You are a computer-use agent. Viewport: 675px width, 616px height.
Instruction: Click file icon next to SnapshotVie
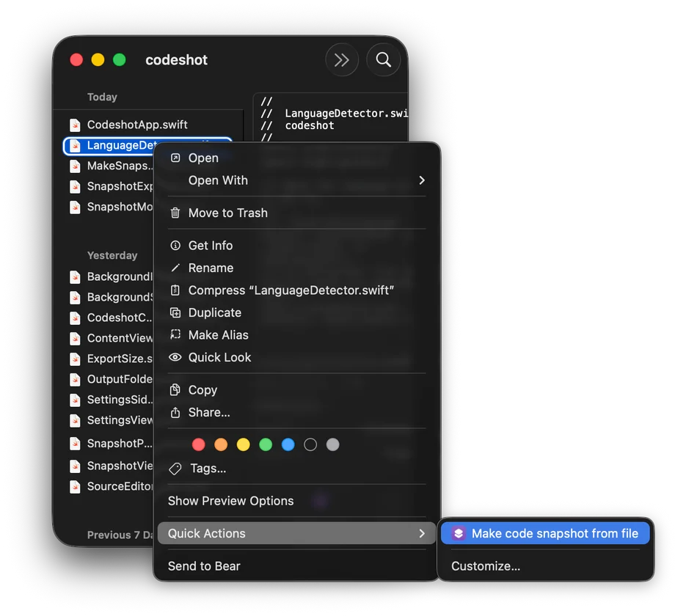pyautogui.click(x=75, y=466)
